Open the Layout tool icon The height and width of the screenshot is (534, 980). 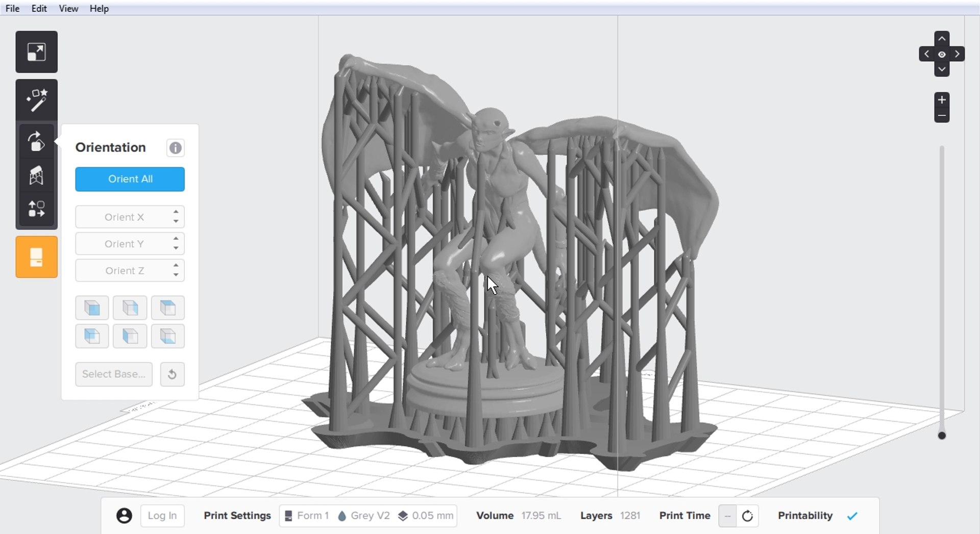pyautogui.click(x=36, y=209)
